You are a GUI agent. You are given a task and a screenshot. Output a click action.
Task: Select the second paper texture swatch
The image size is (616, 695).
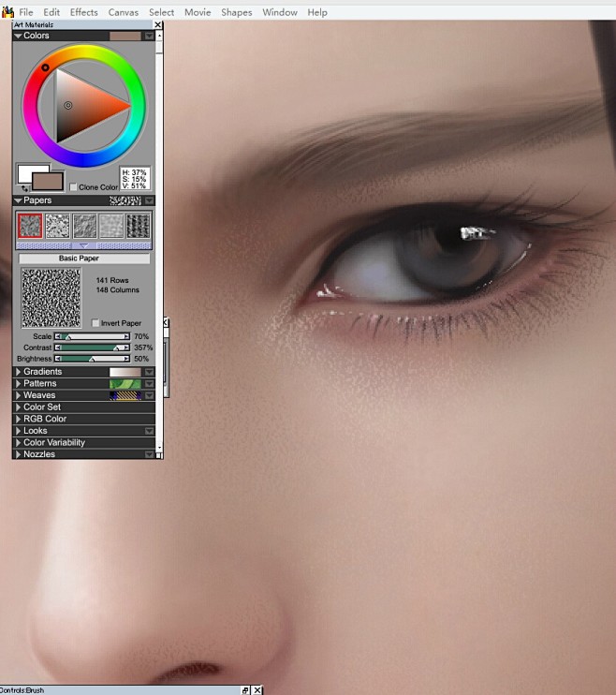pos(58,226)
